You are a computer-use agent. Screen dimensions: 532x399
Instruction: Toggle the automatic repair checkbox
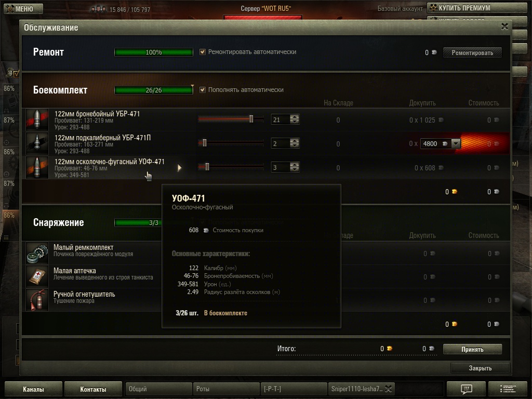point(203,52)
